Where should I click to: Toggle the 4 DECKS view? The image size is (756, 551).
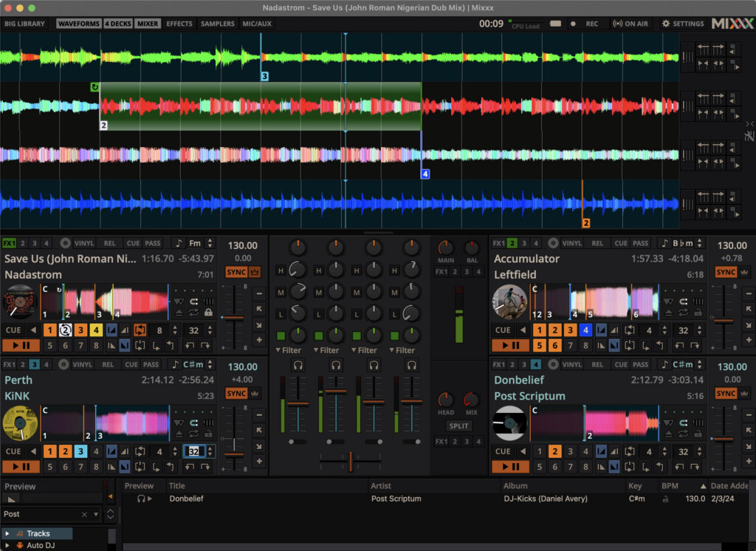[x=118, y=24]
